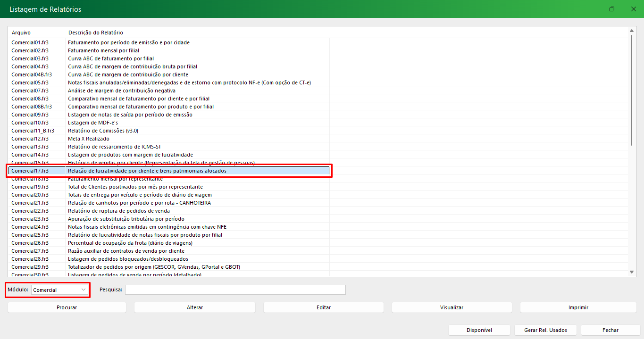Click the Fechar button
This screenshot has width=644, height=339.
point(610,330)
